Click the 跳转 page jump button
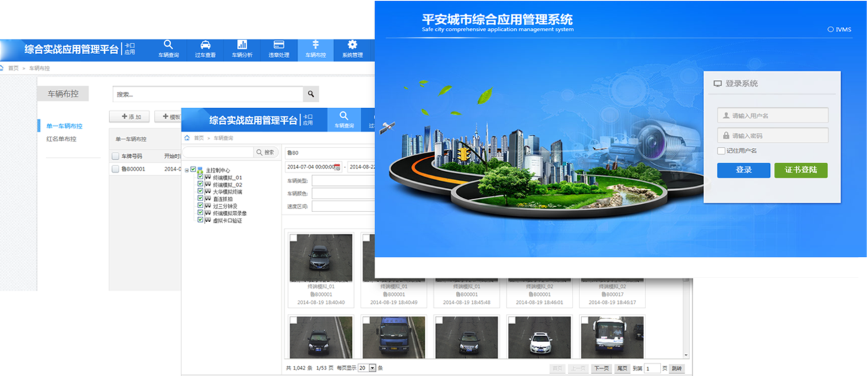 click(x=676, y=368)
